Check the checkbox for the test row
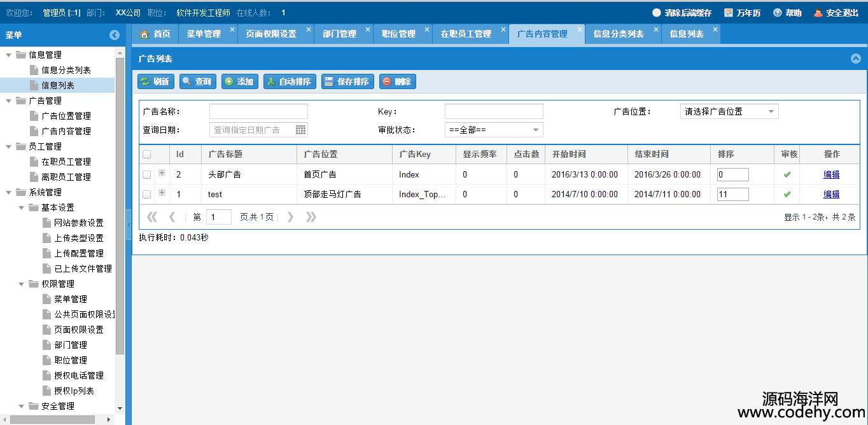This screenshot has width=868, height=425. click(x=147, y=194)
